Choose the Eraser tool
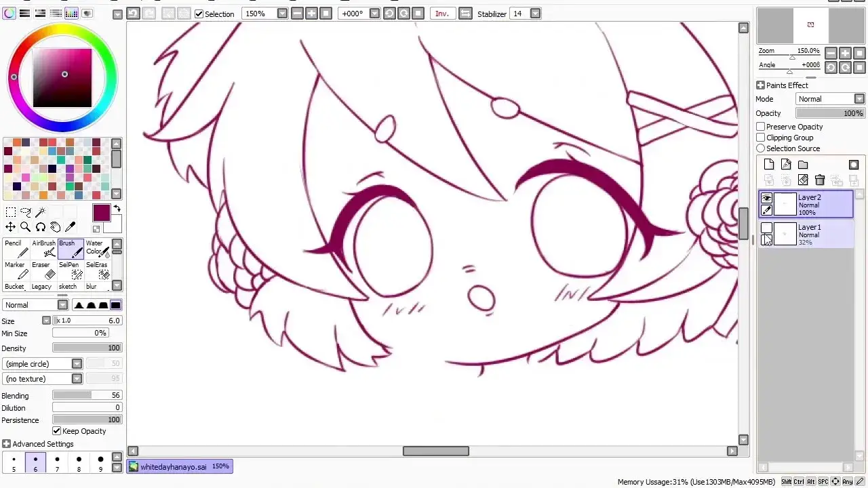Image resolution: width=868 pixels, height=488 pixels. tap(43, 270)
